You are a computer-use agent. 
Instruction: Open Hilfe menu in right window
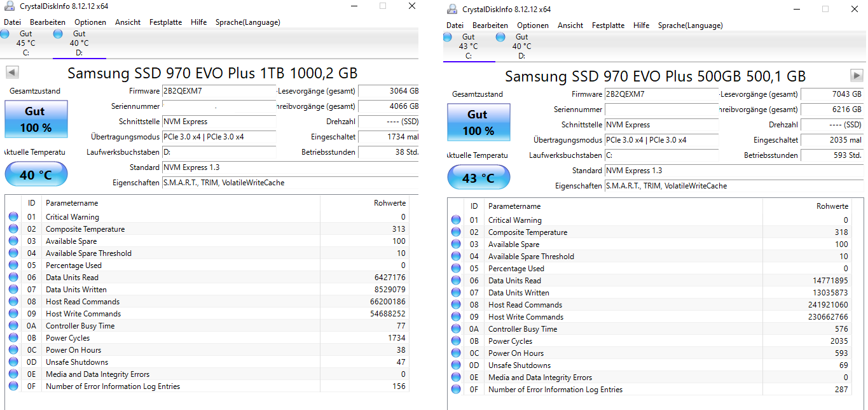click(x=642, y=25)
